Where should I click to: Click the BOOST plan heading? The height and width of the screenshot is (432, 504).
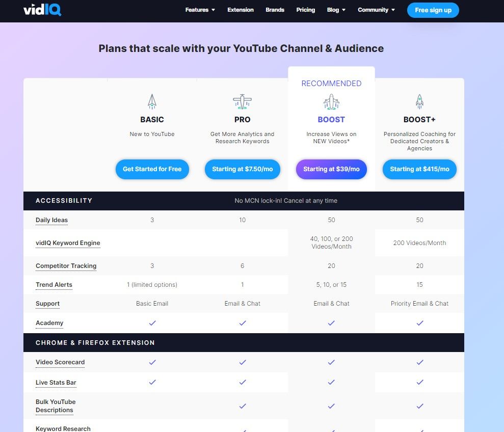tap(331, 120)
